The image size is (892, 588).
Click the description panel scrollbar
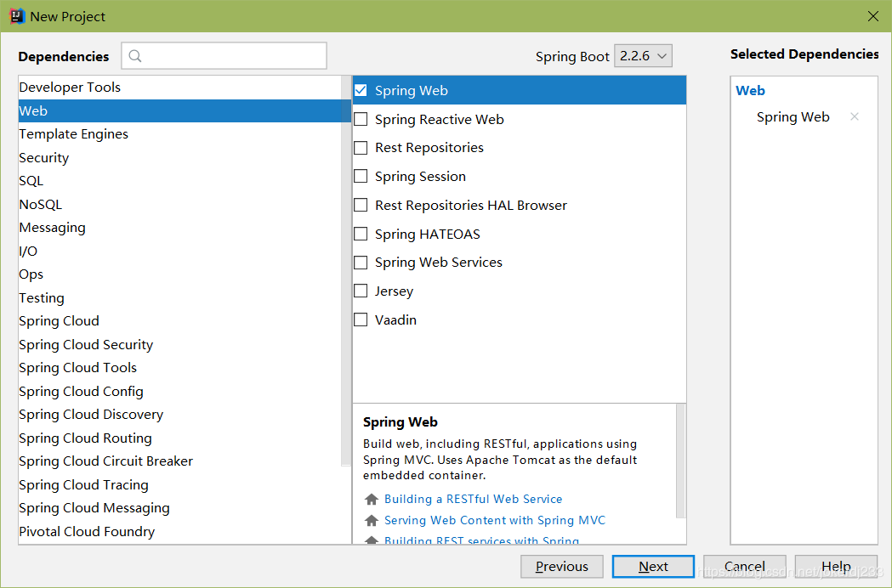point(681,461)
